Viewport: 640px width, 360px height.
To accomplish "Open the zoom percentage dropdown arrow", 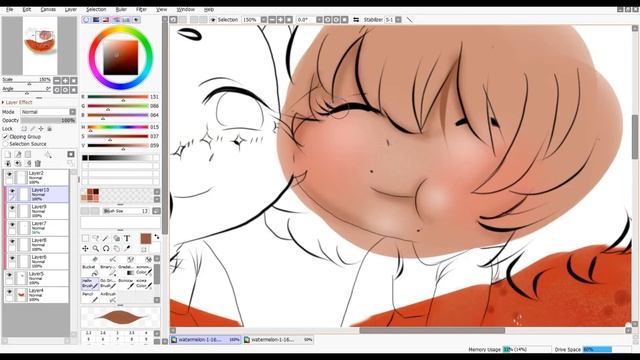I will point(264,20).
